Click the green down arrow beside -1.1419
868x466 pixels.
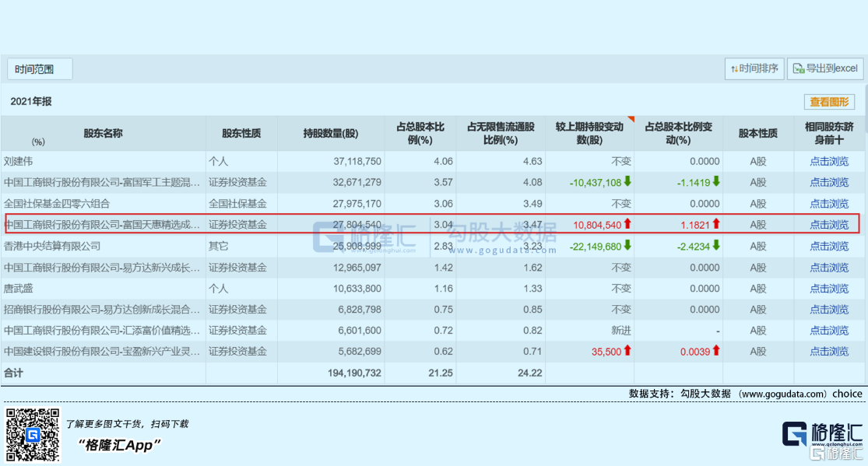coord(716,181)
